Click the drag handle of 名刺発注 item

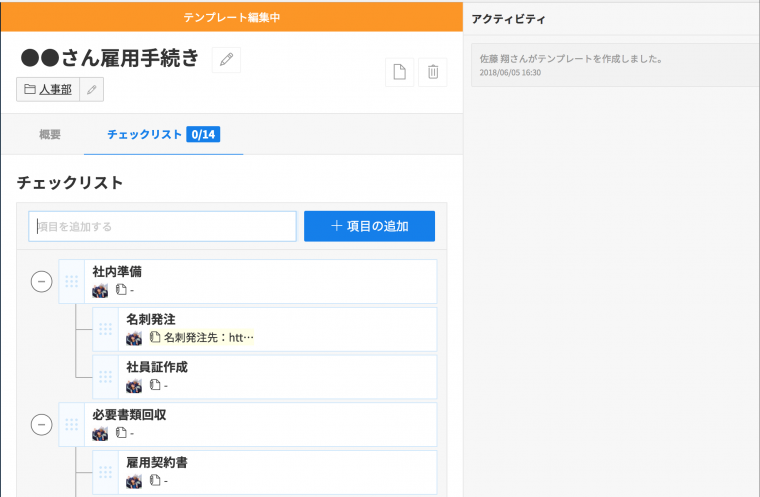(105, 329)
